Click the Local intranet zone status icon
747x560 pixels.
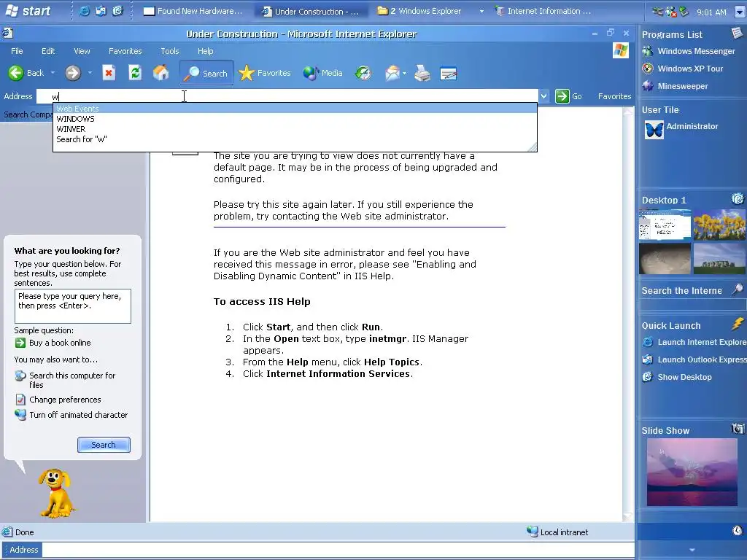click(x=532, y=532)
